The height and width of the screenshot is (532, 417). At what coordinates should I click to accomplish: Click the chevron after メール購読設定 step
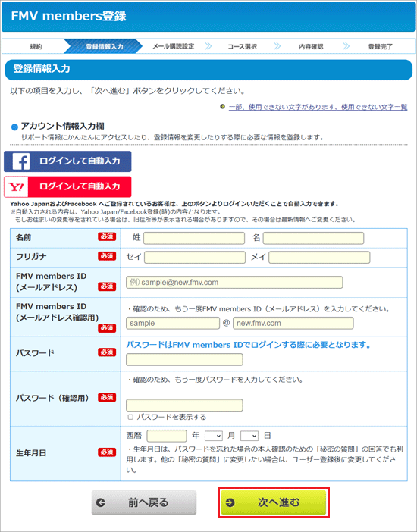(208, 46)
